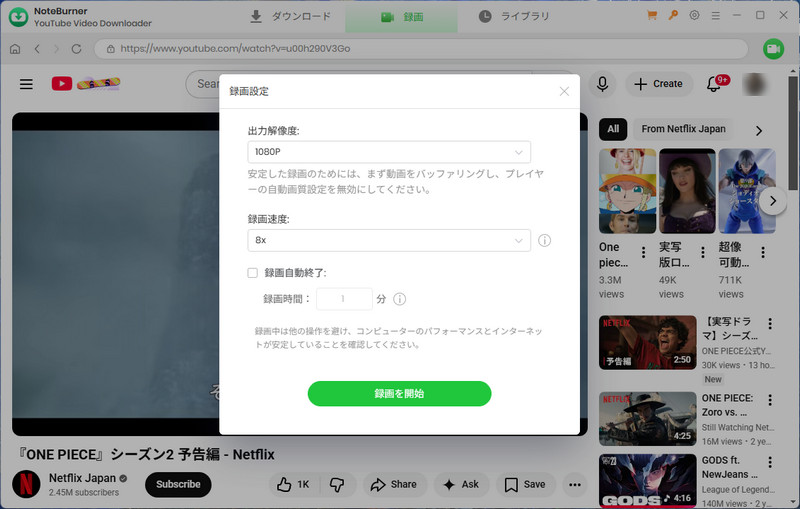The height and width of the screenshot is (509, 800).
Task: Open options menu for 【実写ドラマ】 video
Action: tap(770, 323)
